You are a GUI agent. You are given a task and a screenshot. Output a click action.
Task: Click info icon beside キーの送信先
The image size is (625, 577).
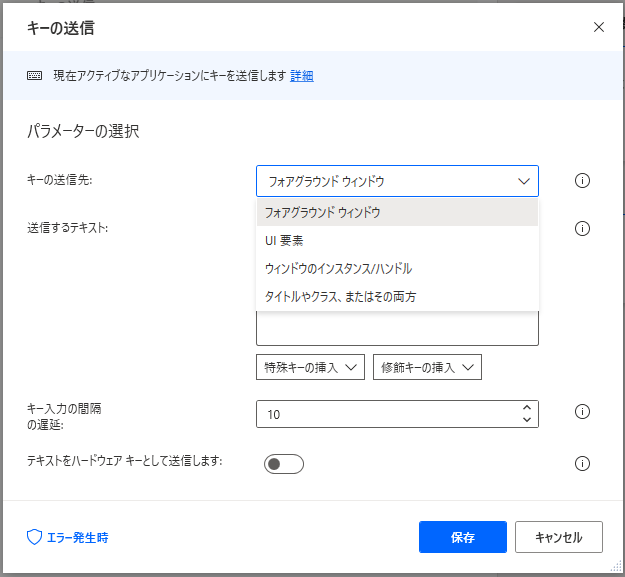(x=582, y=181)
